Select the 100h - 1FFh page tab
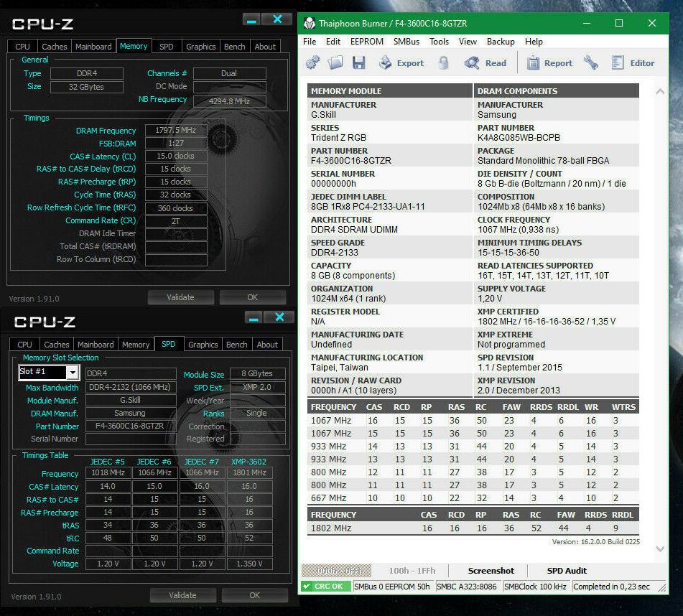The width and height of the screenshot is (683, 616). tap(412, 570)
